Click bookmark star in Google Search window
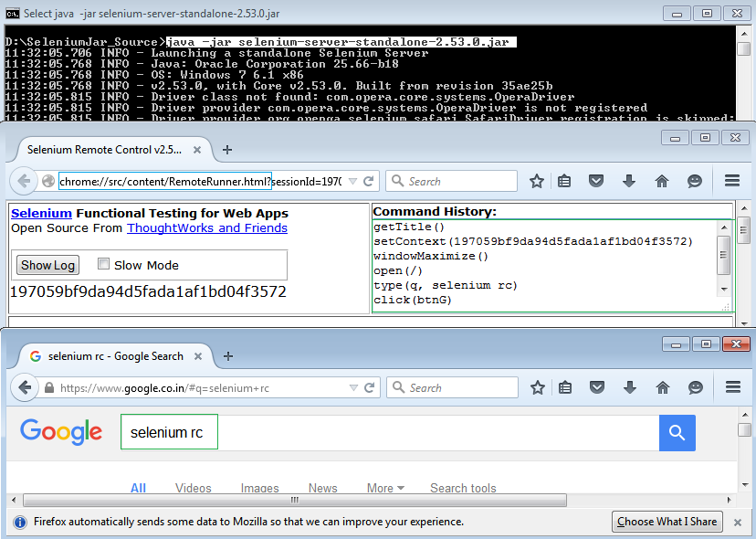The height and width of the screenshot is (539, 756). 538,387
